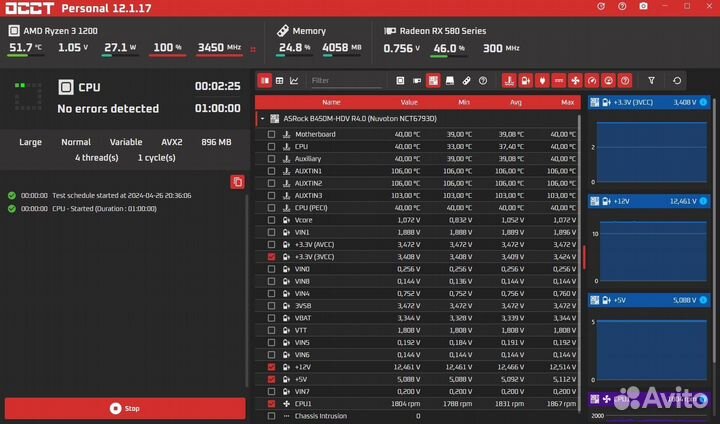Click the expand icon beside CPU frequency

[x=253, y=49]
